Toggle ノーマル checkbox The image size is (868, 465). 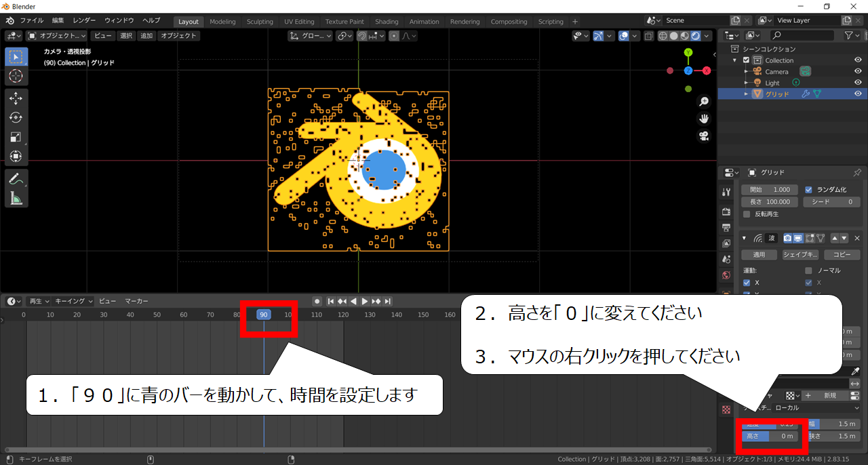tap(808, 270)
